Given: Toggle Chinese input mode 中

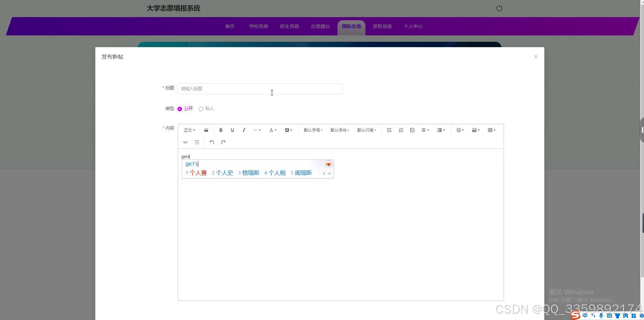Looking at the screenshot, I should (585, 316).
